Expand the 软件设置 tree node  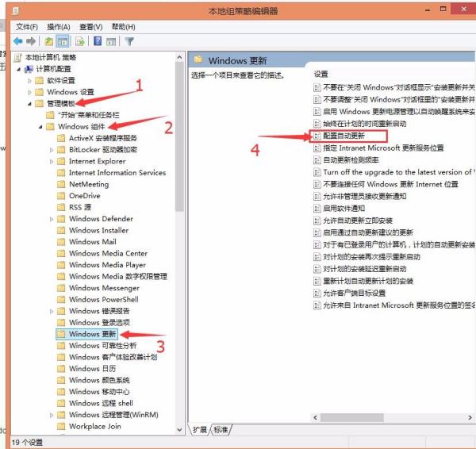tap(29, 81)
